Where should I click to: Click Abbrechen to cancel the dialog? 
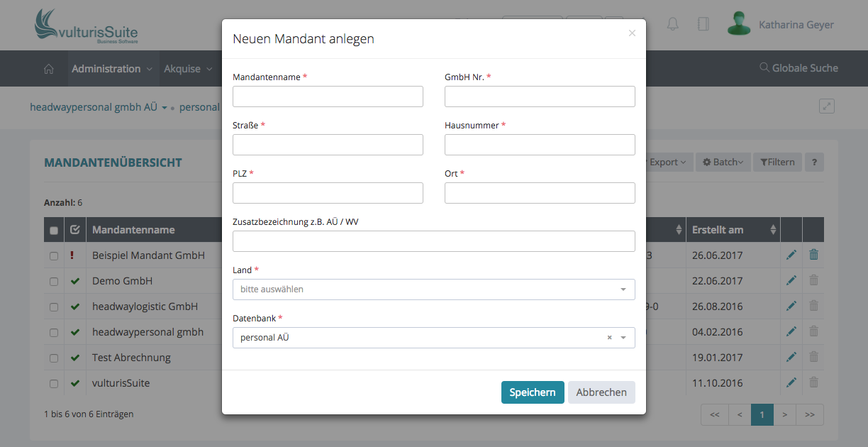click(601, 392)
